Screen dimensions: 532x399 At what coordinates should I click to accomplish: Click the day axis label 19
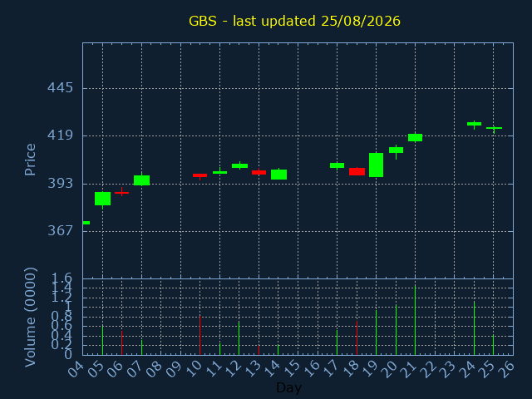tap(369, 369)
